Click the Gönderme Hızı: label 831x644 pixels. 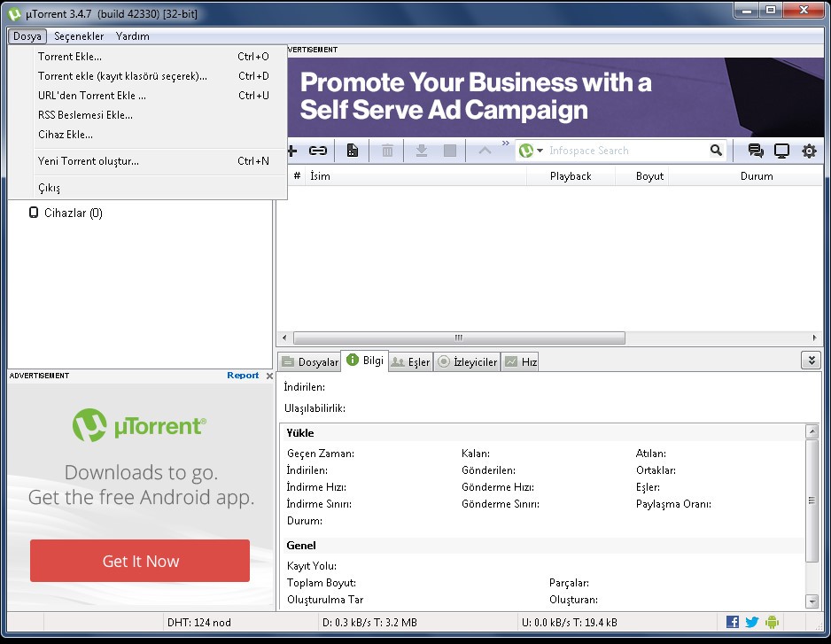pos(498,487)
